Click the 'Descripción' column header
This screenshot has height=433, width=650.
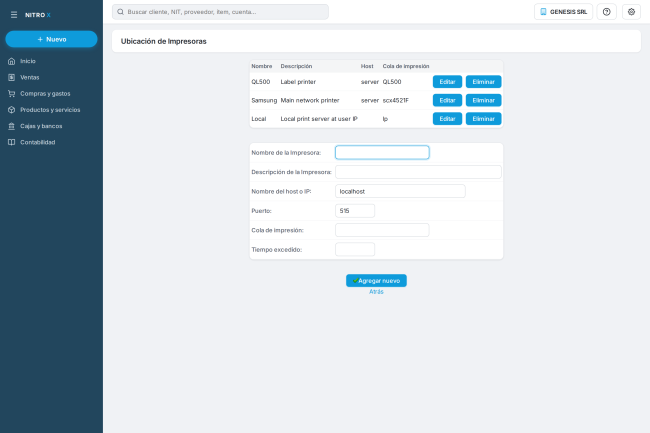296,66
